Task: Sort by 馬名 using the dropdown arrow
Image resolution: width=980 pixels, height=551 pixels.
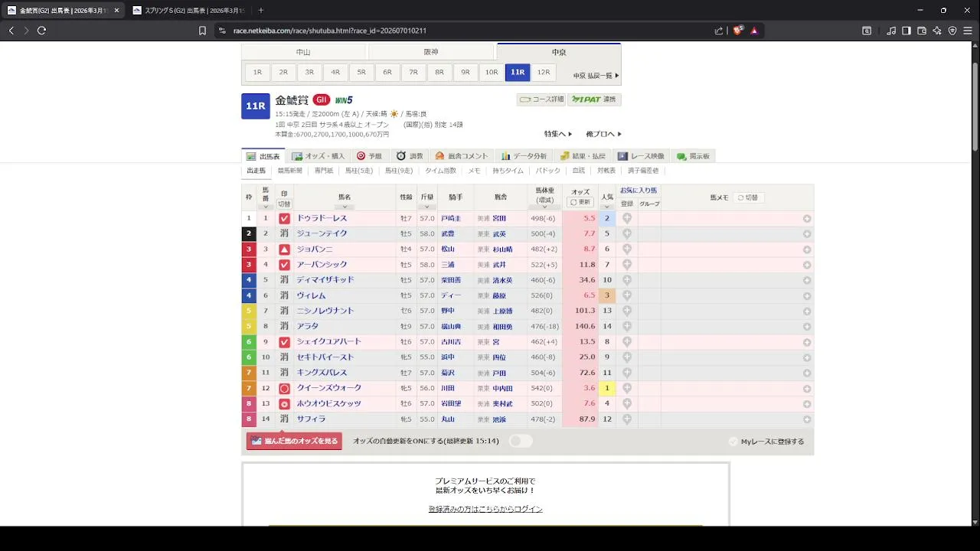Action: [344, 206]
